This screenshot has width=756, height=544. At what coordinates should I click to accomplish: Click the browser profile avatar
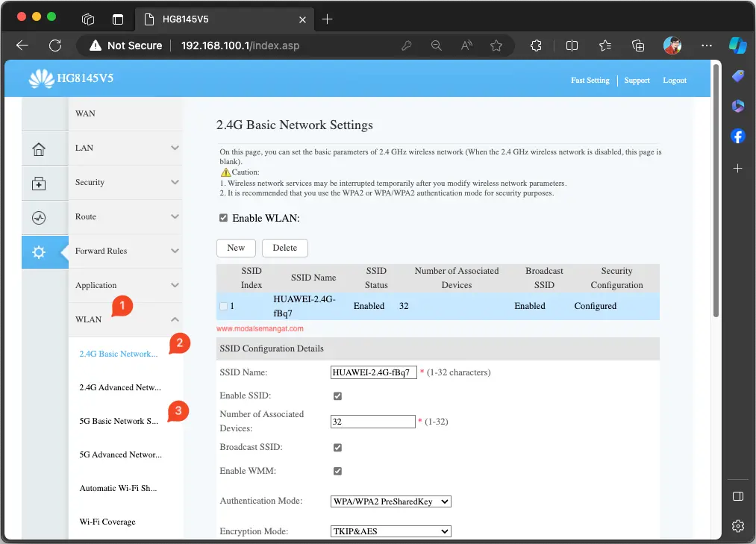(672, 46)
